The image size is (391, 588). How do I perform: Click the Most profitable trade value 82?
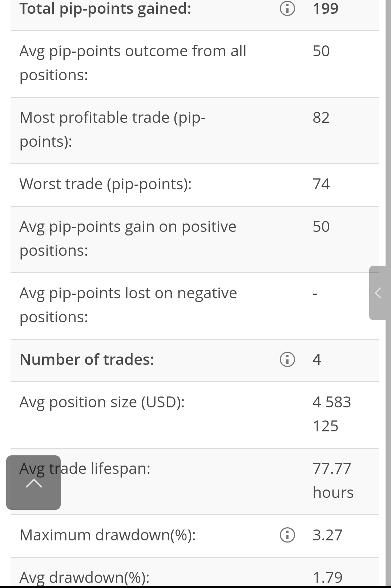(x=321, y=117)
